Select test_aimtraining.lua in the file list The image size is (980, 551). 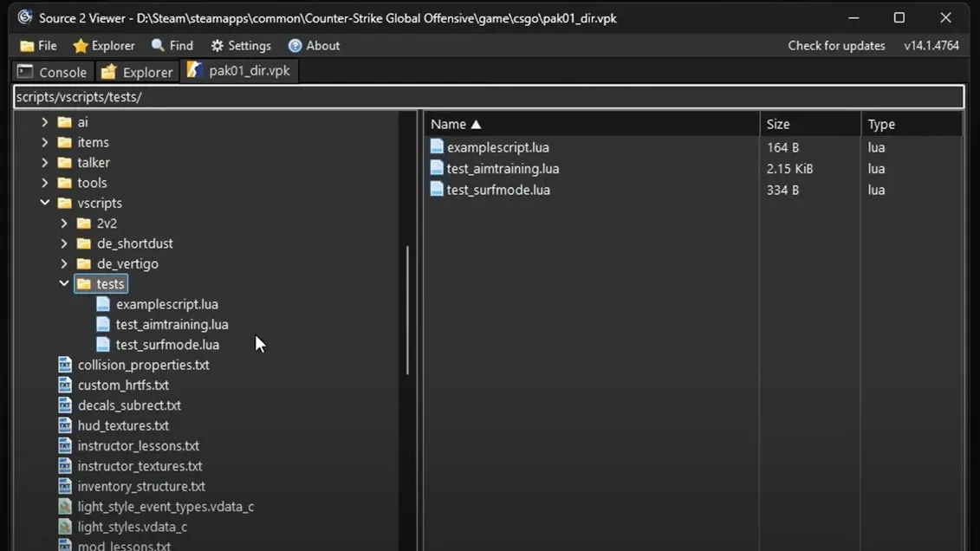[503, 169]
